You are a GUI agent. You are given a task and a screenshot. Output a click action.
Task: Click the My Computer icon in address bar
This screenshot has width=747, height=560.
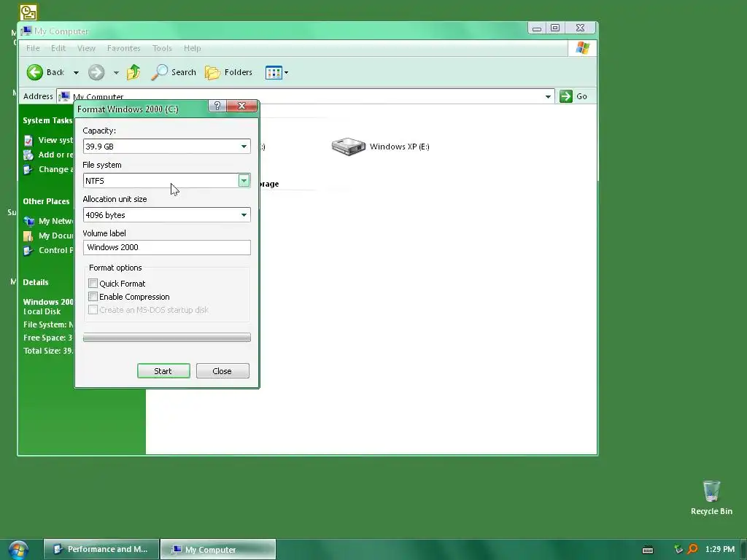coord(64,96)
